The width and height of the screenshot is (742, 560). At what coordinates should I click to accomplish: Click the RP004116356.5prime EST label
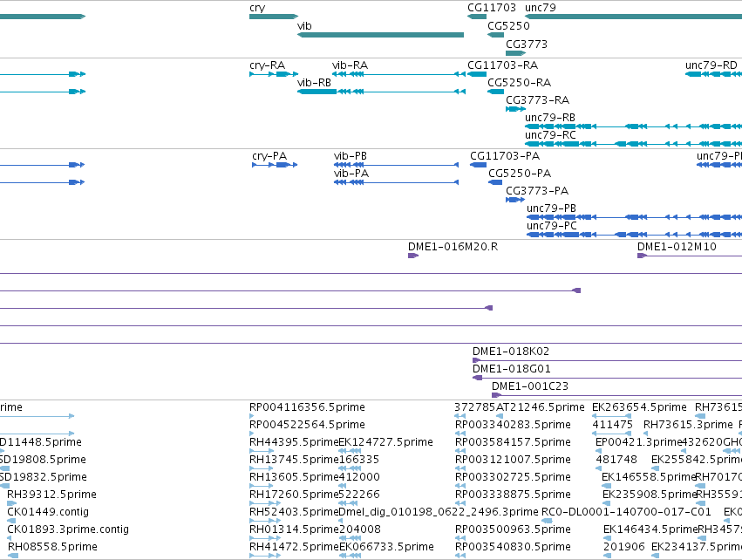tap(307, 407)
